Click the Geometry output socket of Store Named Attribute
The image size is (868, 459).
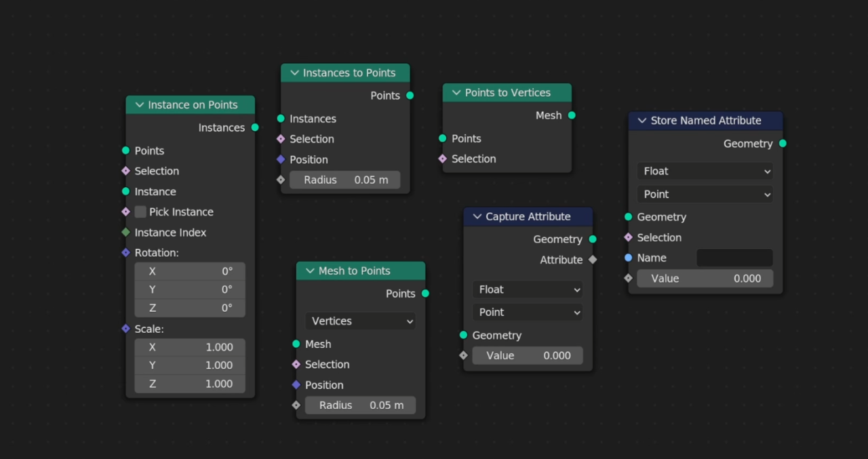783,143
